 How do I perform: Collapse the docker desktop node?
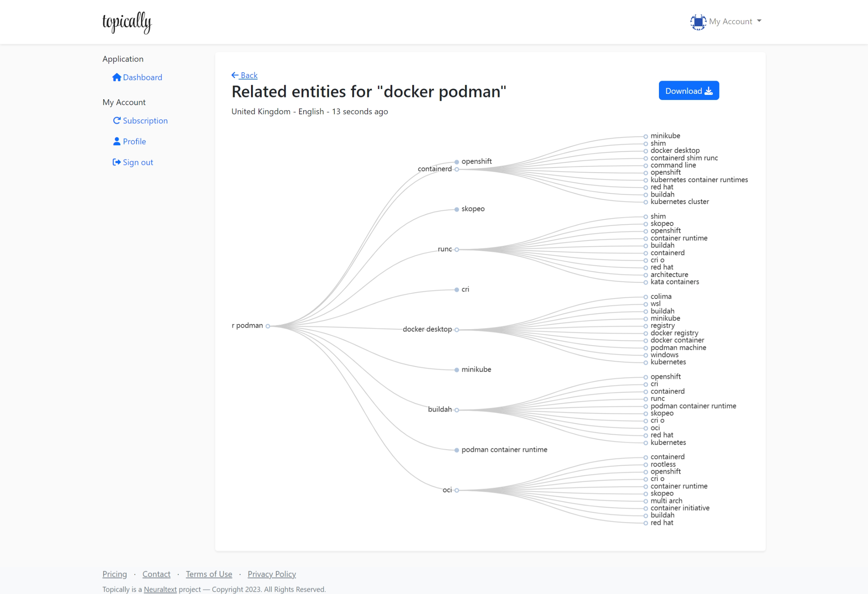point(456,330)
